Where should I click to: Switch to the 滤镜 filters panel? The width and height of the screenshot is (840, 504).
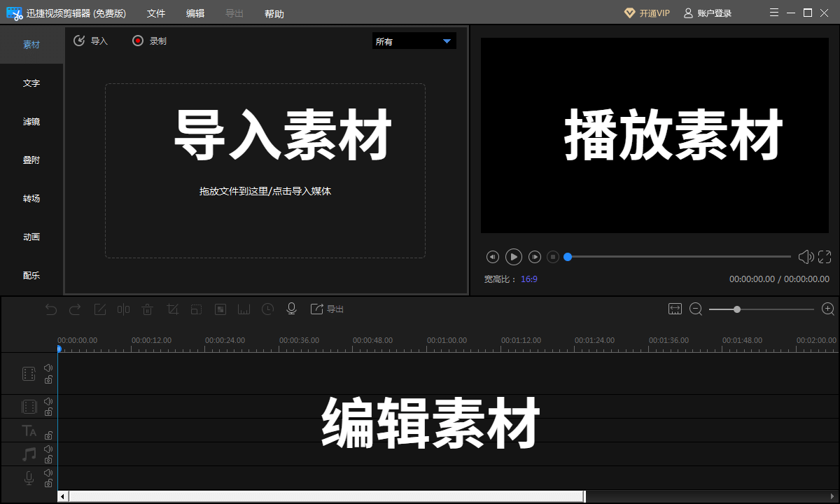point(31,121)
